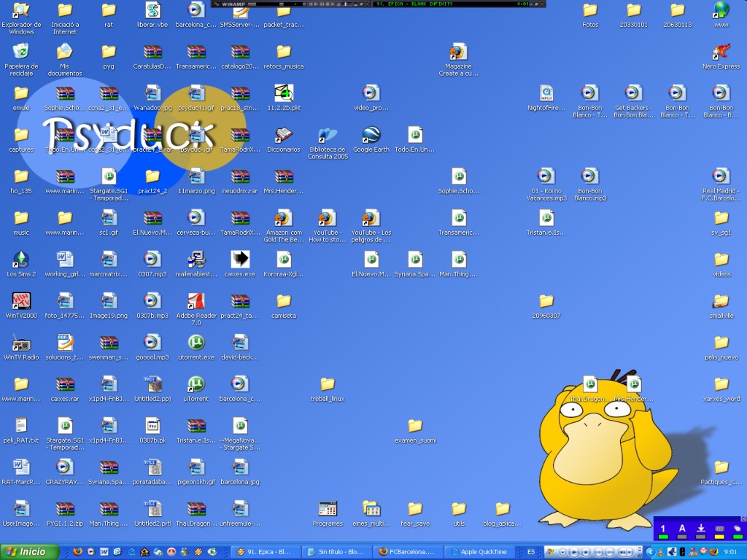
Task: Click the keyboard icon in indicator panel
Action: tap(719, 531)
